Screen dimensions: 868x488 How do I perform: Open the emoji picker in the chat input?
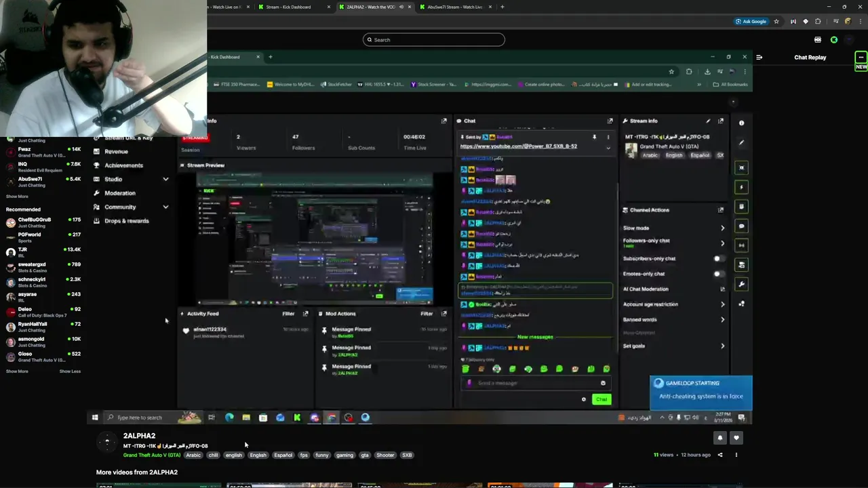point(603,383)
